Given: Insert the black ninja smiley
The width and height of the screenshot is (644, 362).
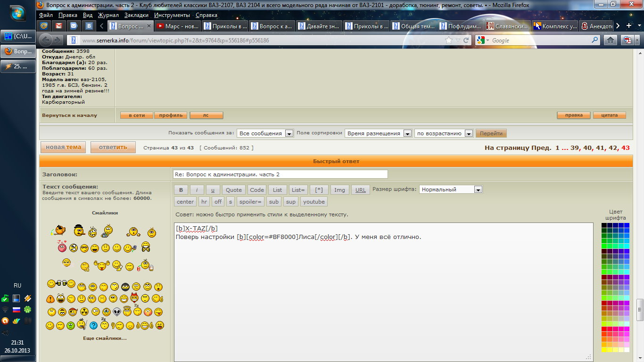Looking at the screenshot, I should point(125,286).
